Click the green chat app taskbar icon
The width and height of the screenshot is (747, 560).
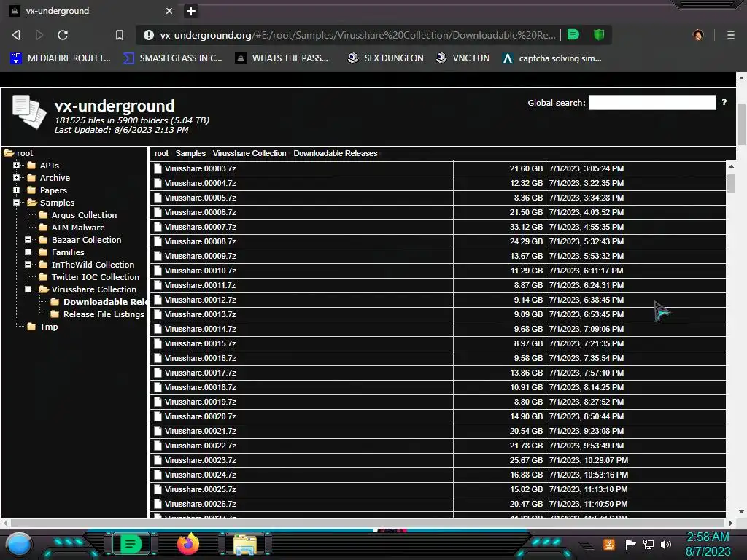(131, 544)
